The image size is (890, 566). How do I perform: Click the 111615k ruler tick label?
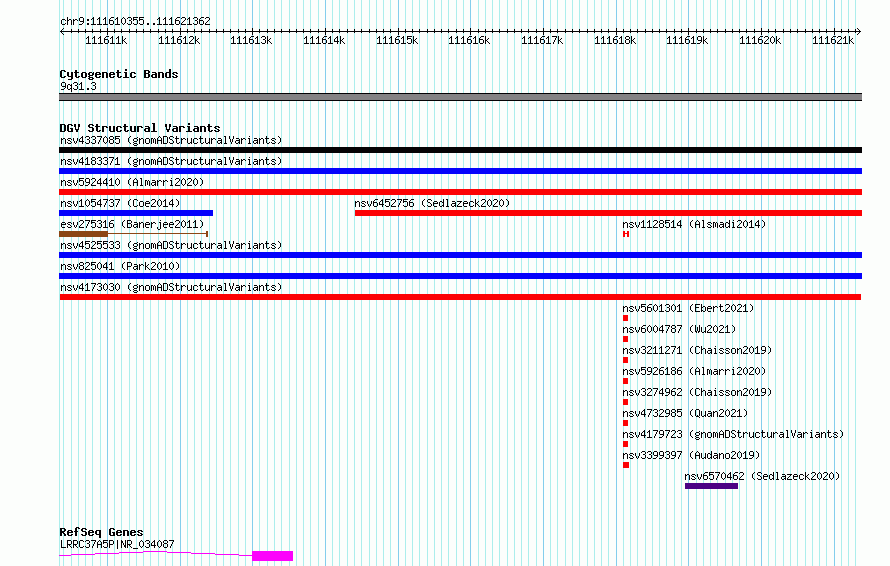point(397,40)
